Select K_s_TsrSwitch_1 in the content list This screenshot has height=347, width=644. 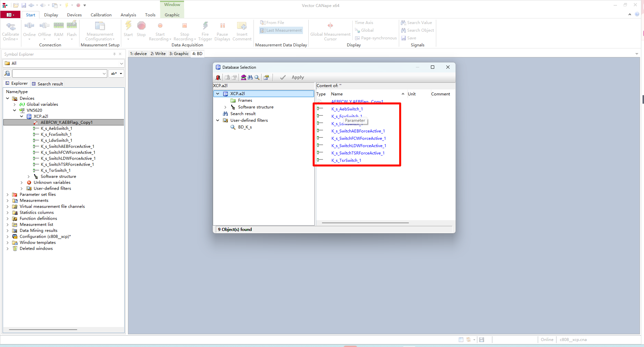click(x=346, y=160)
